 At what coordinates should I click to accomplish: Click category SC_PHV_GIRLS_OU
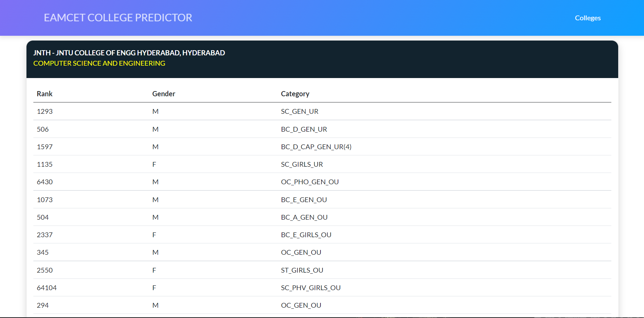tap(311, 288)
